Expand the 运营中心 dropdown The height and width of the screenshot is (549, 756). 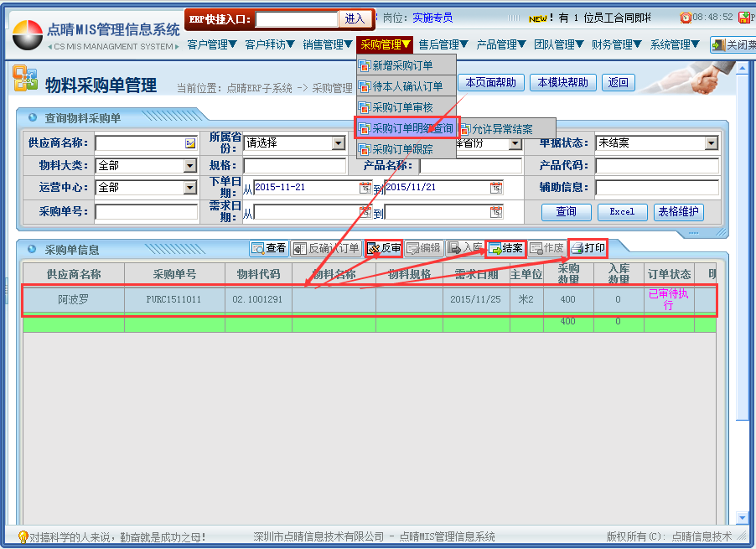click(189, 188)
